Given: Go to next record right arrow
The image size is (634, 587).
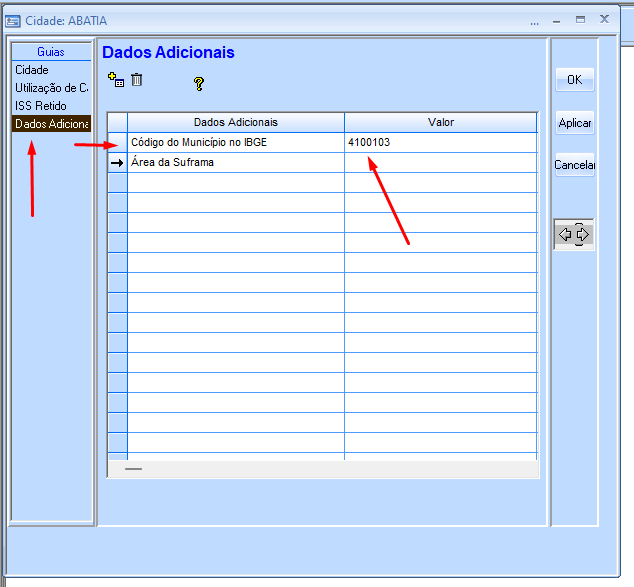Looking at the screenshot, I should (582, 234).
